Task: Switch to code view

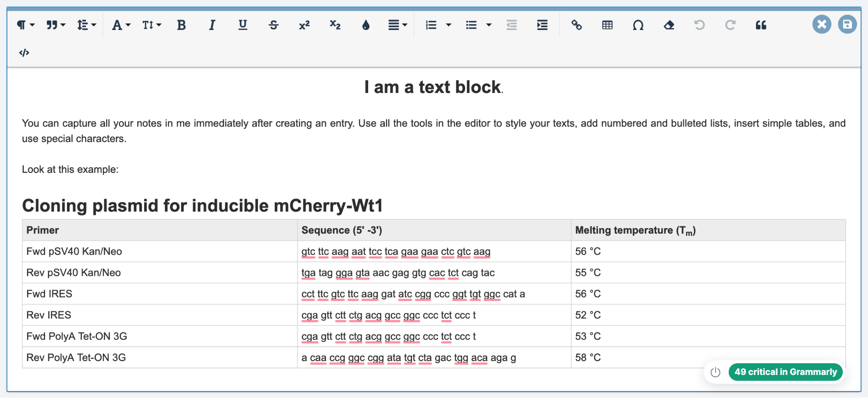Action: pyautogui.click(x=24, y=53)
